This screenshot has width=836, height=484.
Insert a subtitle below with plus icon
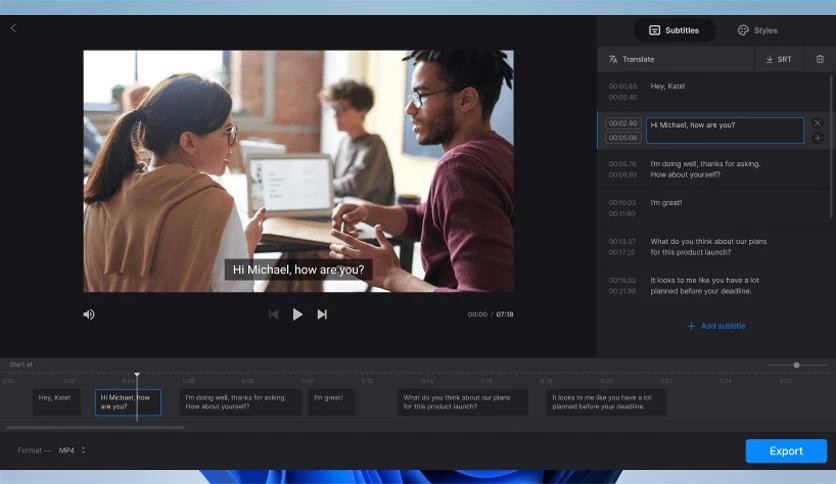pos(817,138)
